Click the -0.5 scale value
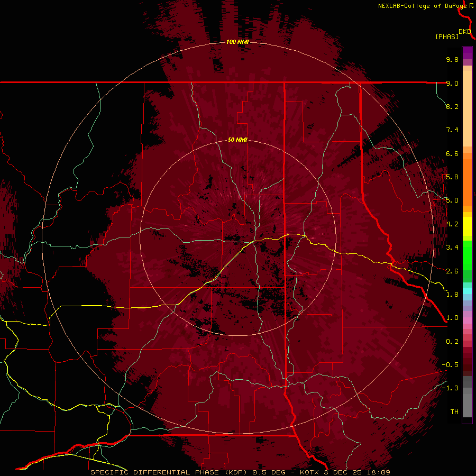The image size is (476, 476). click(450, 365)
